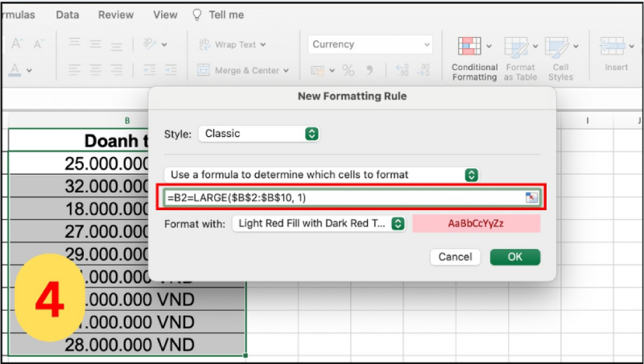The height and width of the screenshot is (364, 644).
Task: Click Tell me search box
Action: (x=226, y=14)
